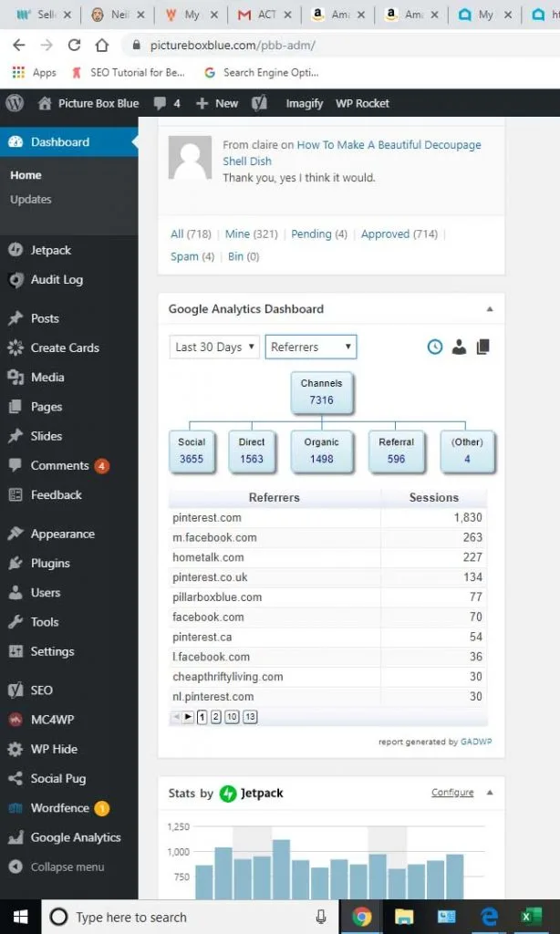Go to page 2 of referrers table
Screen dimensions: 560x934
pos(216,717)
